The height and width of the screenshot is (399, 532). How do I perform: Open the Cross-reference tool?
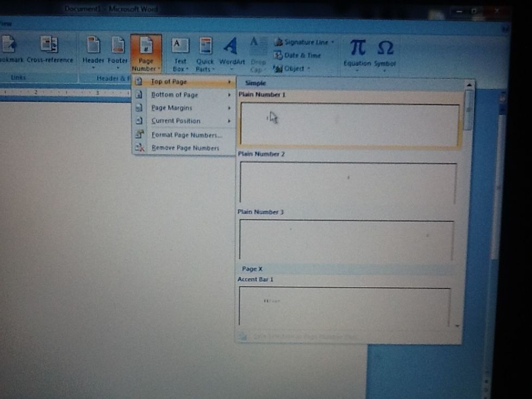pos(49,46)
